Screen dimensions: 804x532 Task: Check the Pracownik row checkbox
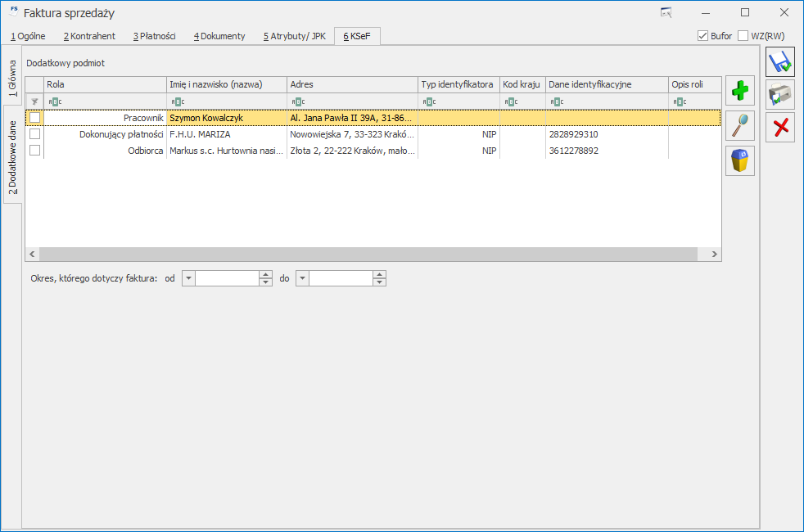point(35,118)
